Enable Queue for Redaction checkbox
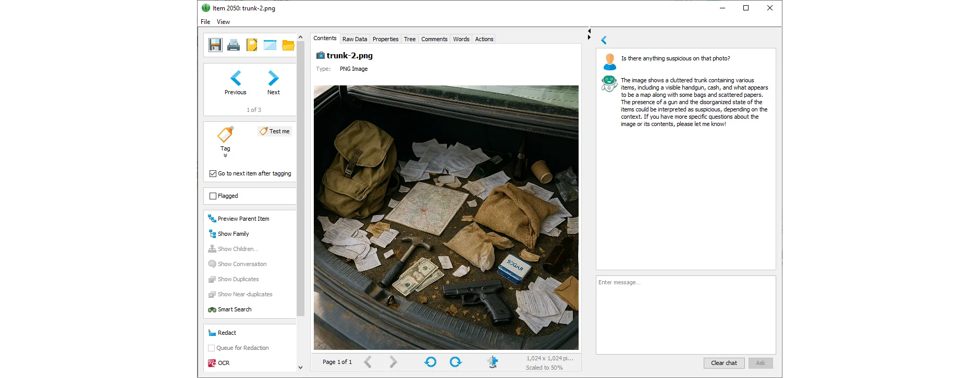980x378 pixels. coord(211,348)
